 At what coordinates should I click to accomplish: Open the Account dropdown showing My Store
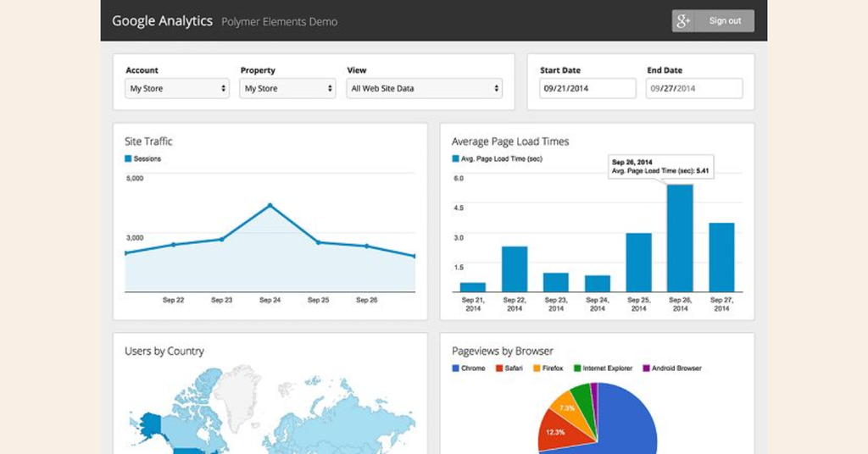tap(177, 88)
